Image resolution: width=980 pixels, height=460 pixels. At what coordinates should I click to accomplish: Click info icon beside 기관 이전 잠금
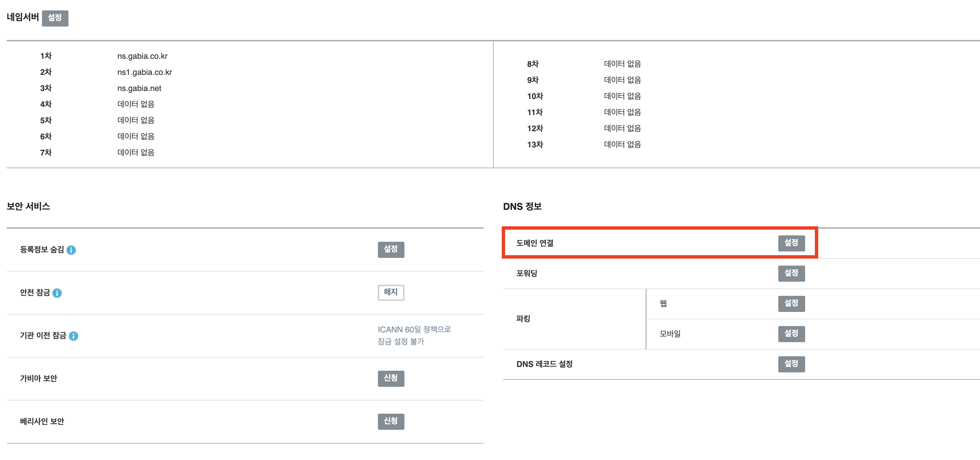[x=73, y=336]
